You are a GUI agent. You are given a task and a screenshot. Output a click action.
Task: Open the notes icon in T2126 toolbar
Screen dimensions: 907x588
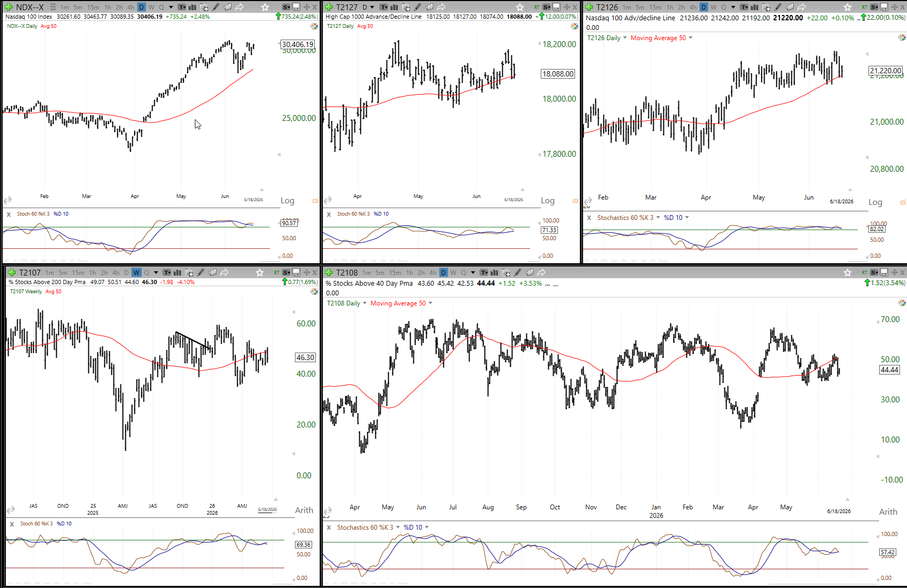coord(790,7)
